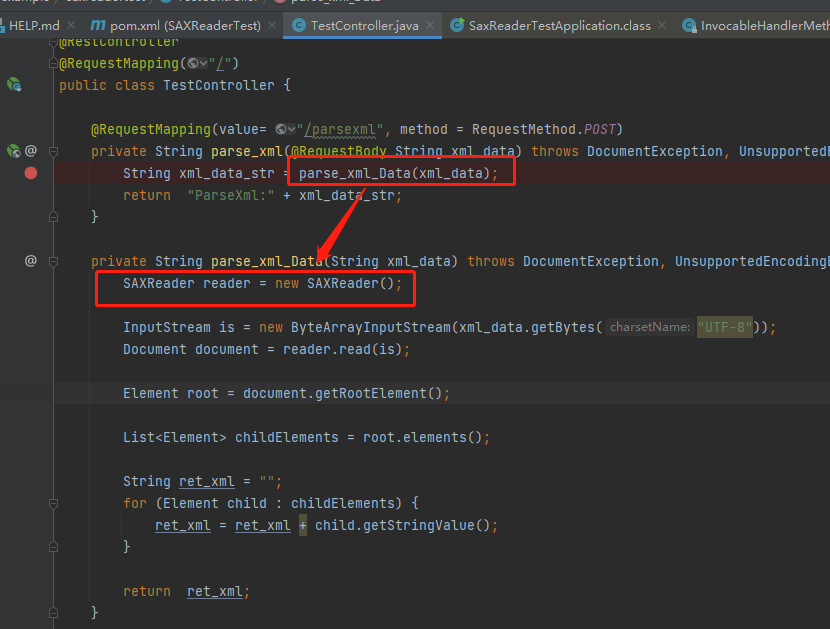Screen dimensions: 830x629
Task: Click List<Element> childElements declaration
Action: pyautogui.click(x=231, y=437)
